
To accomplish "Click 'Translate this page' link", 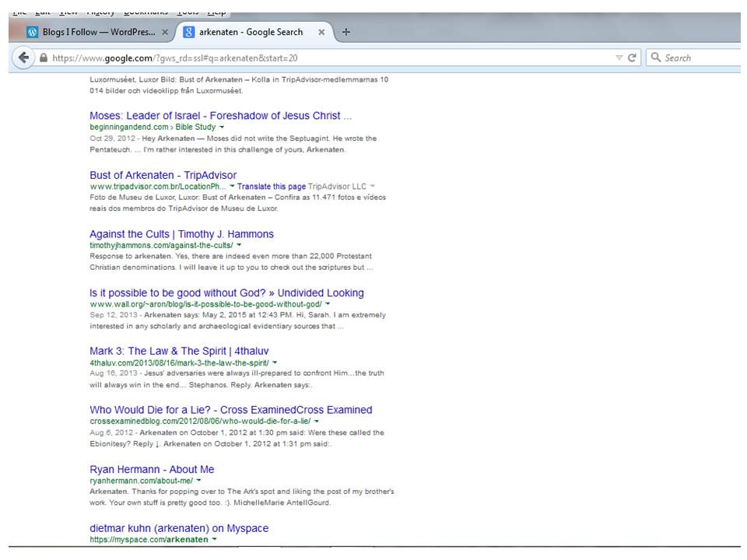I will [271, 187].
